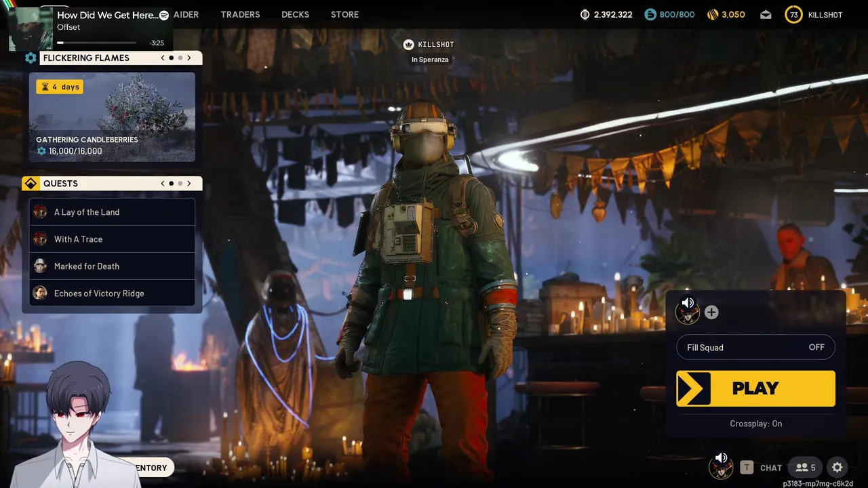Click the 16,000/16,000 progress text

click(x=75, y=151)
